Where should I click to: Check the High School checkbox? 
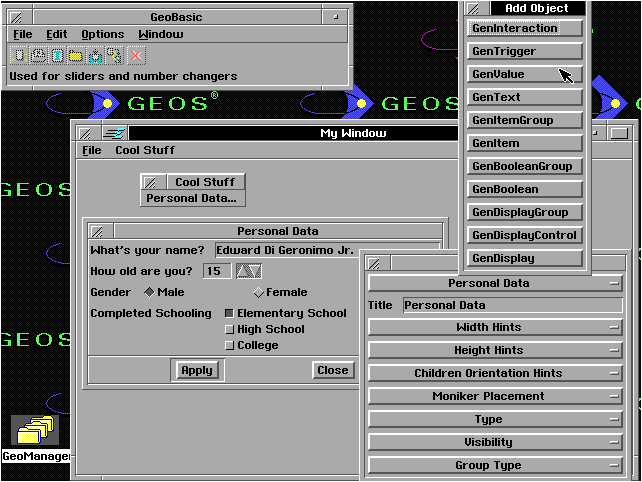click(229, 329)
